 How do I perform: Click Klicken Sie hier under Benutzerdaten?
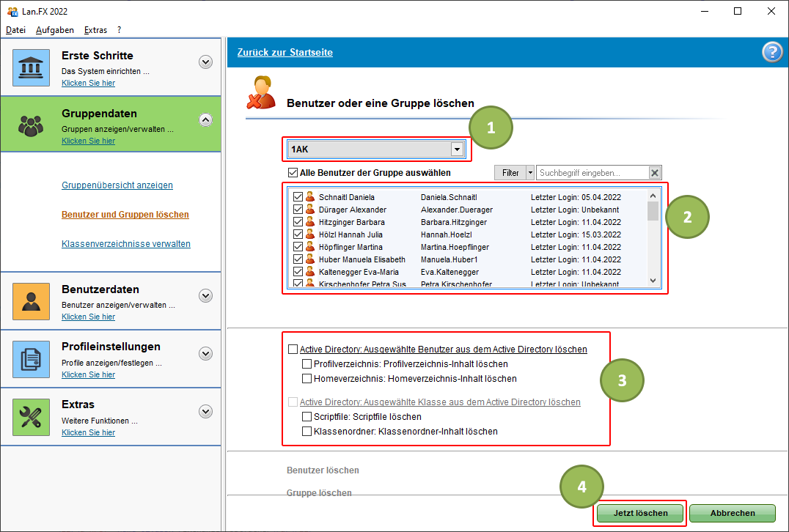click(88, 317)
